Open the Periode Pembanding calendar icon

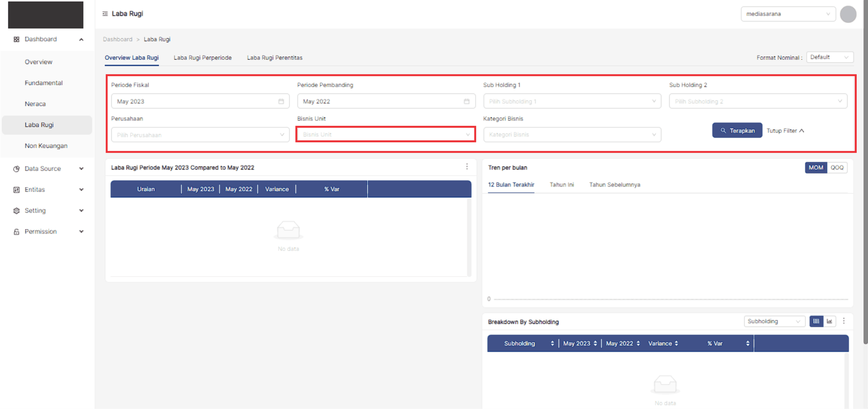tap(467, 102)
